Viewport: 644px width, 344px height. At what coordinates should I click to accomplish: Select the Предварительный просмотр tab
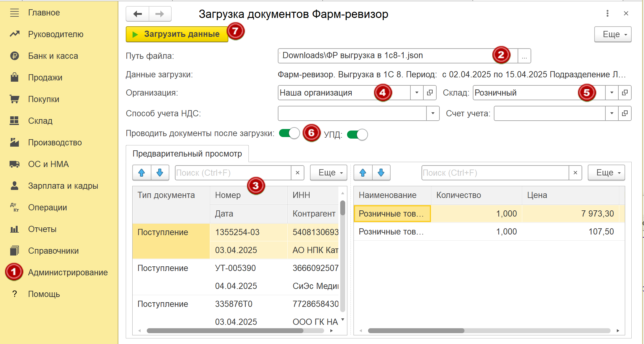tap(187, 154)
